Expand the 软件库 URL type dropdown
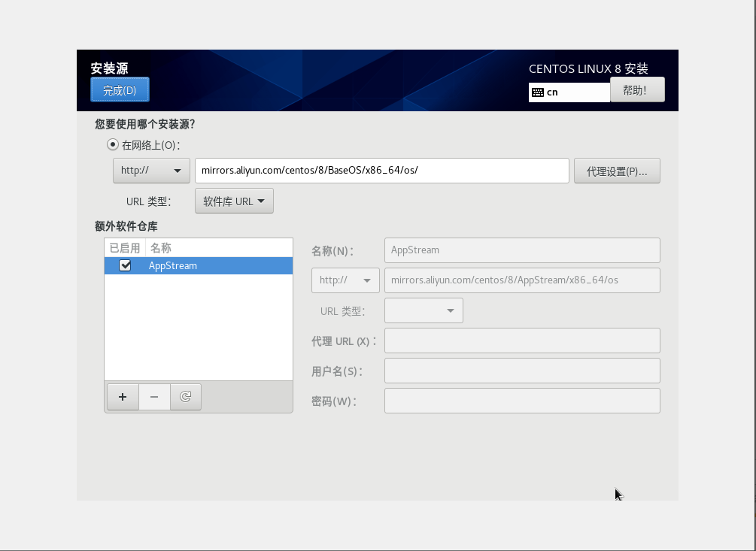 point(234,201)
